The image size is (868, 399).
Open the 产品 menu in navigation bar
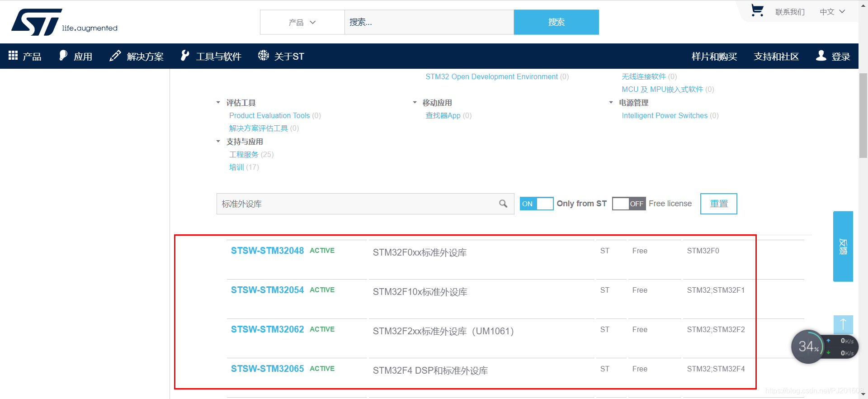coord(32,57)
